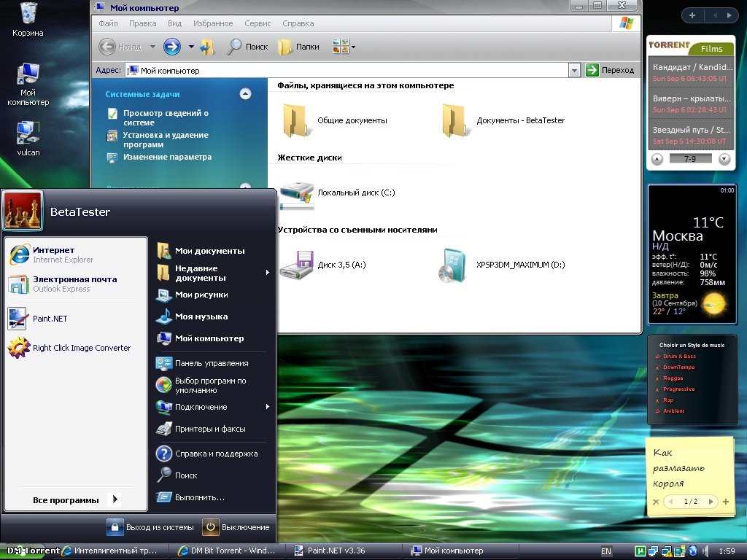Viewport: 747px width, 560px height.
Task: Click Поиск in the Start menu
Action: point(177,475)
